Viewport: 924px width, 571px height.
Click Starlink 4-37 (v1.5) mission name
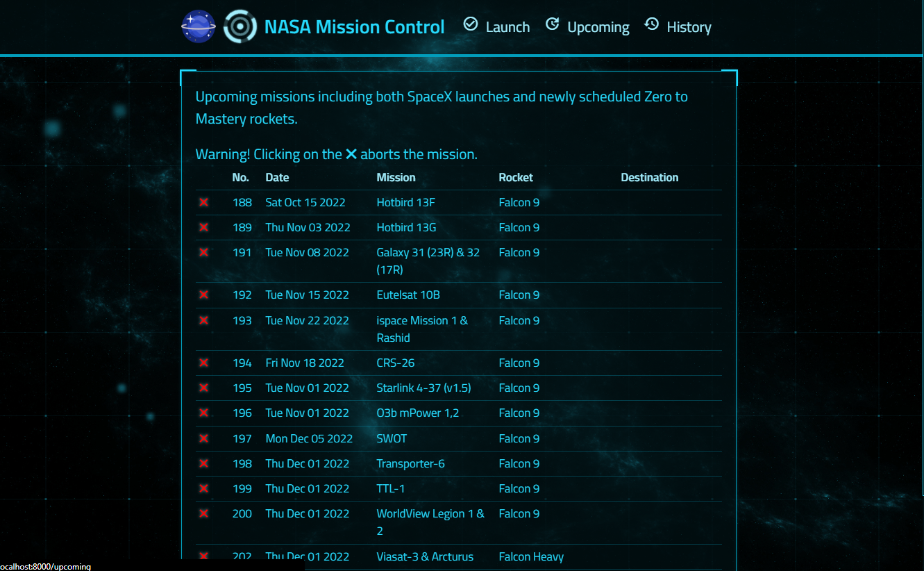point(423,388)
